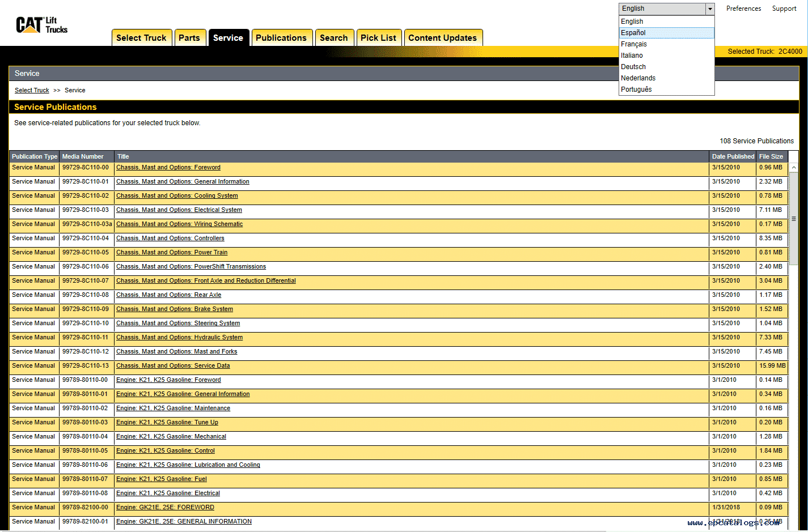The image size is (808, 532).
Task: Open the Search tab
Action: tap(334, 37)
